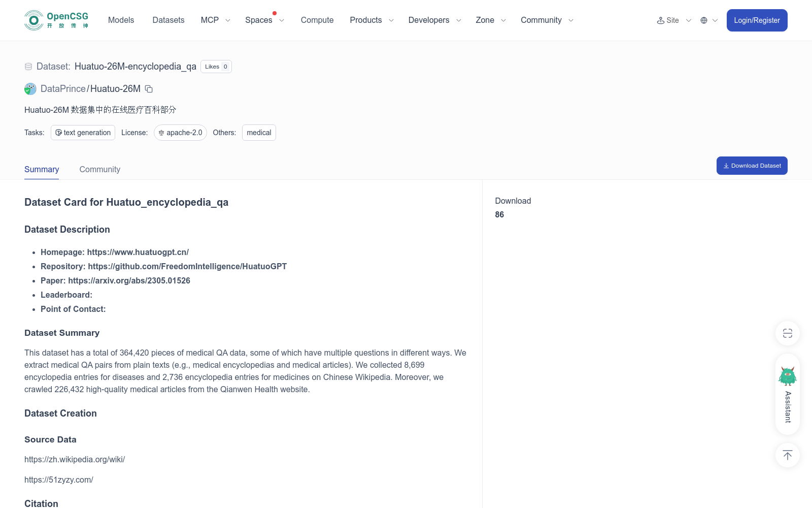Jump back to top with arrow icon
The height and width of the screenshot is (508, 812).
tap(788, 455)
